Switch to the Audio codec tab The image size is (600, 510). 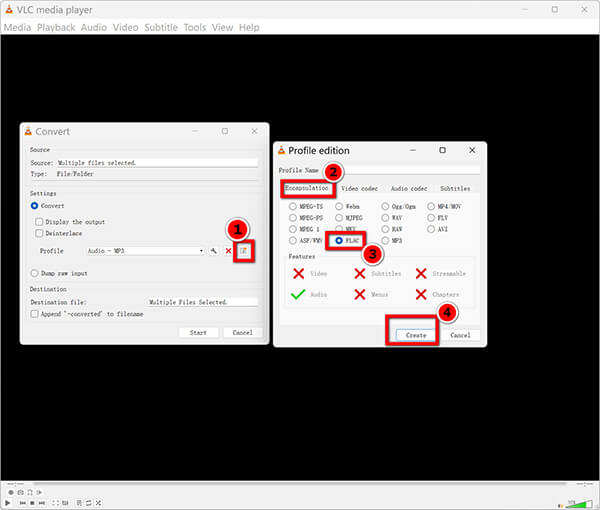pyautogui.click(x=409, y=189)
